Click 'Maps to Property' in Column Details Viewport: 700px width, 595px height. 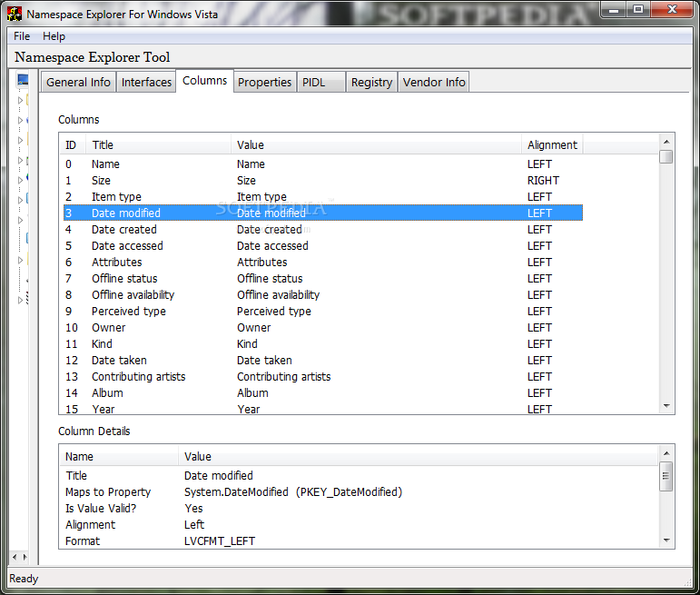click(x=108, y=492)
